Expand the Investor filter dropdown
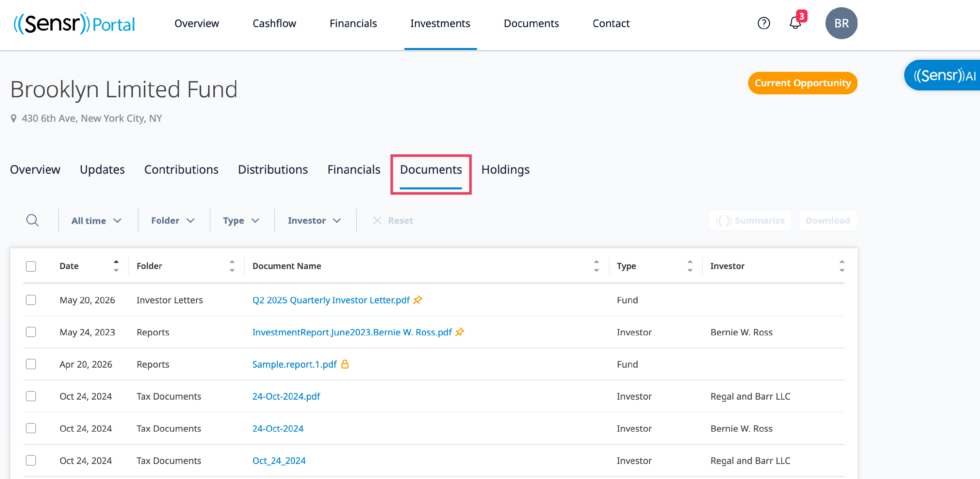The height and width of the screenshot is (479, 980). tap(314, 220)
